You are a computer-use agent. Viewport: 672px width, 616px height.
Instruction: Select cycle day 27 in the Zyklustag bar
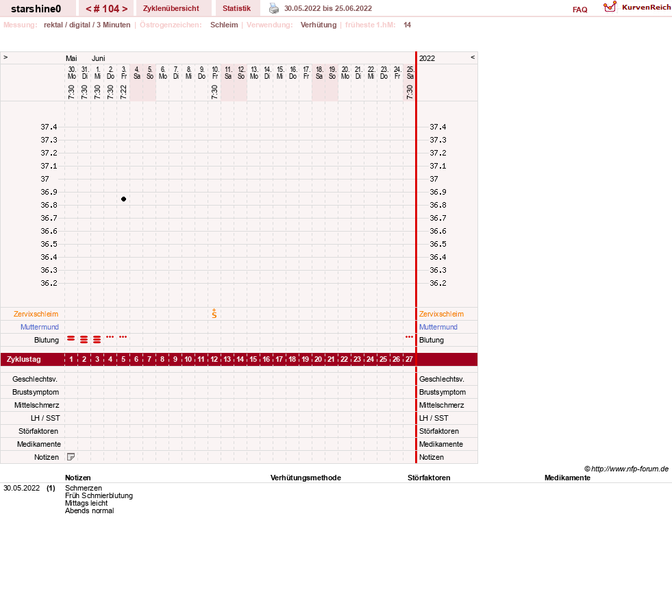click(x=409, y=359)
